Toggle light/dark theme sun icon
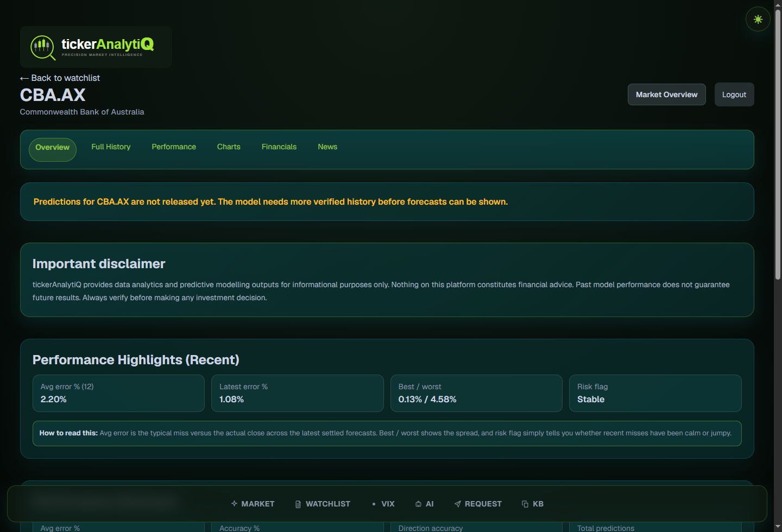This screenshot has height=532, width=782. coord(758,19)
